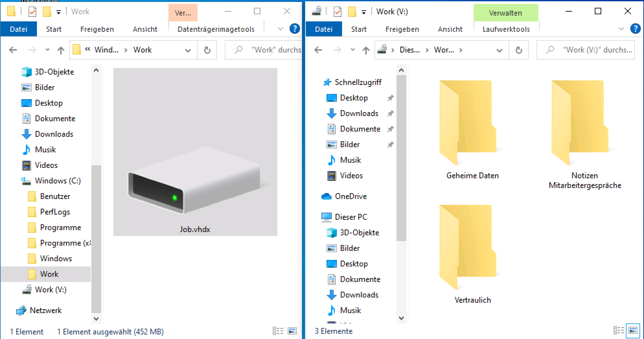Open Dokumente in left window navigation pane
Screen dimensions: 644x339
(55, 119)
